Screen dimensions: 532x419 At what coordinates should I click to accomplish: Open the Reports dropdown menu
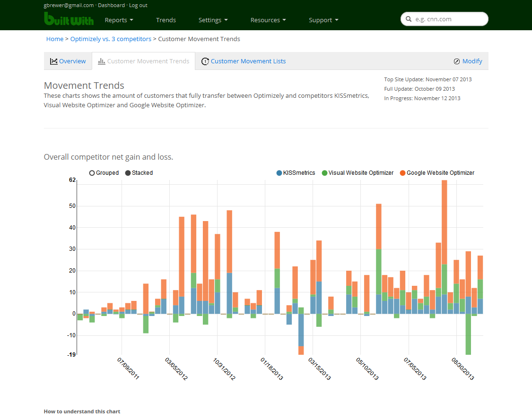coord(119,20)
